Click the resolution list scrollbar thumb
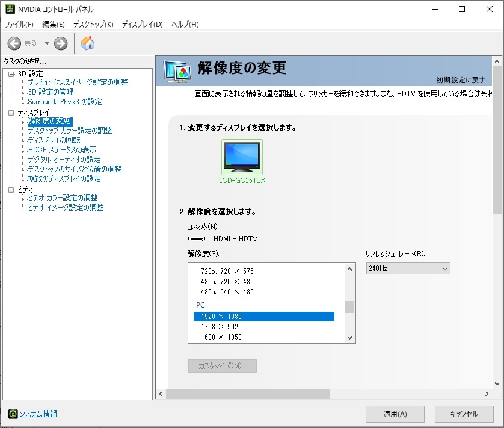The height and width of the screenshot is (428, 504). [349, 307]
